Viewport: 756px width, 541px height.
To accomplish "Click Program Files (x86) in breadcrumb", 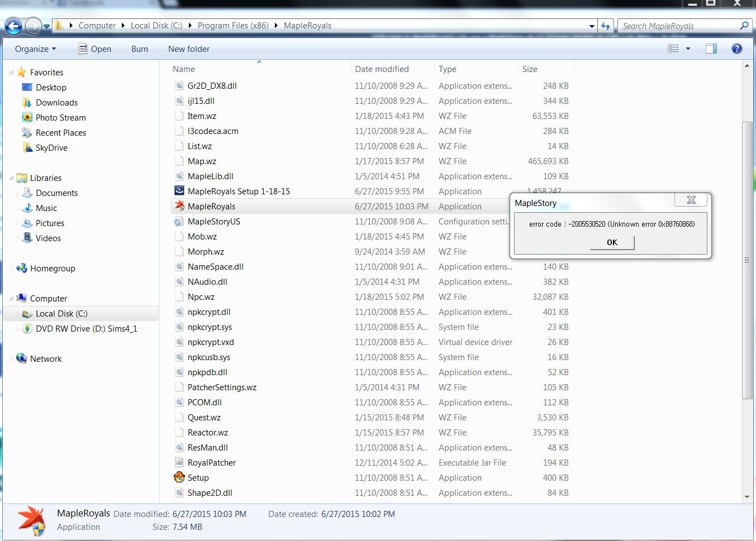I will tap(233, 26).
